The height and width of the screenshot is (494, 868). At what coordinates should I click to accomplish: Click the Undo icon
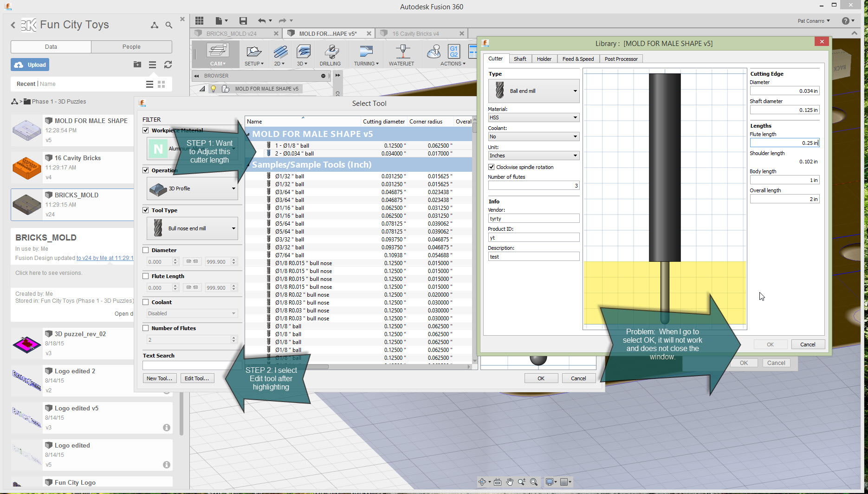tap(262, 20)
